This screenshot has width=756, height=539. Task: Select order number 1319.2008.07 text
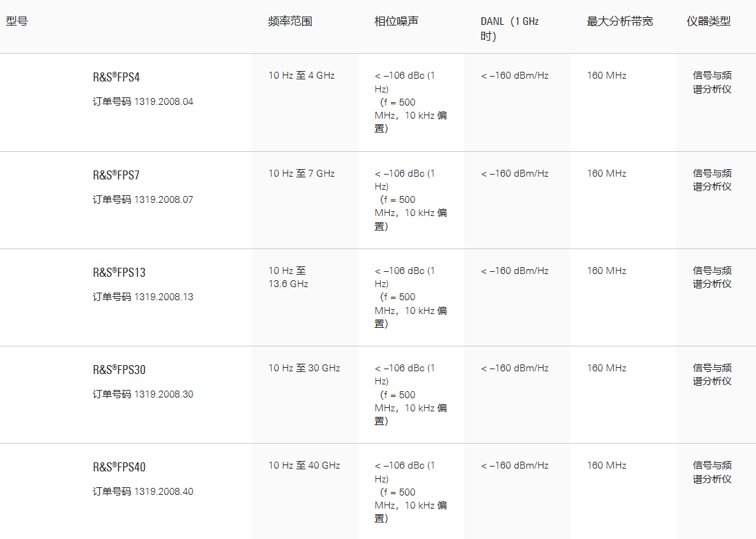pos(164,199)
